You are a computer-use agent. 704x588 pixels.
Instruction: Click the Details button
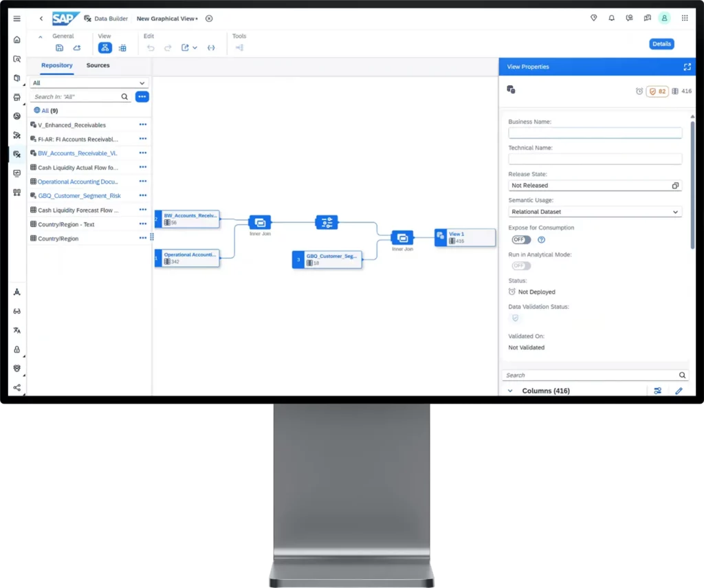(x=661, y=43)
